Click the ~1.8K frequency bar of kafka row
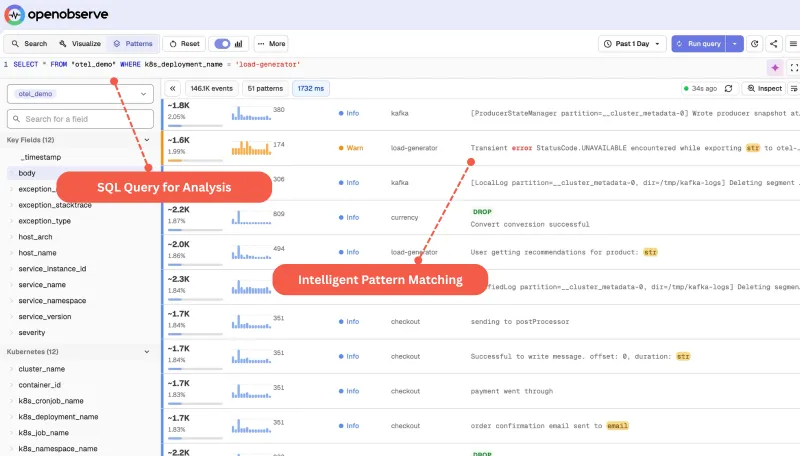This screenshot has width=800, height=456. pyautogui.click(x=195, y=125)
